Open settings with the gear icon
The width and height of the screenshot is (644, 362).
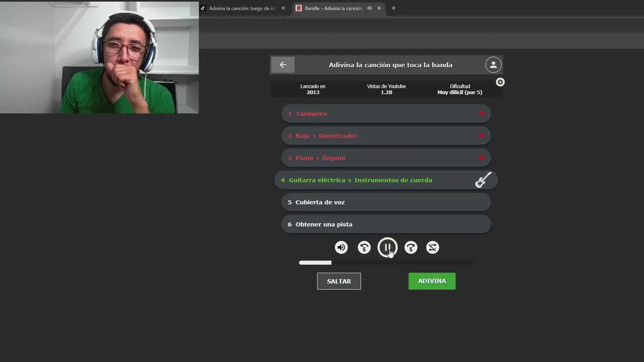tap(500, 82)
